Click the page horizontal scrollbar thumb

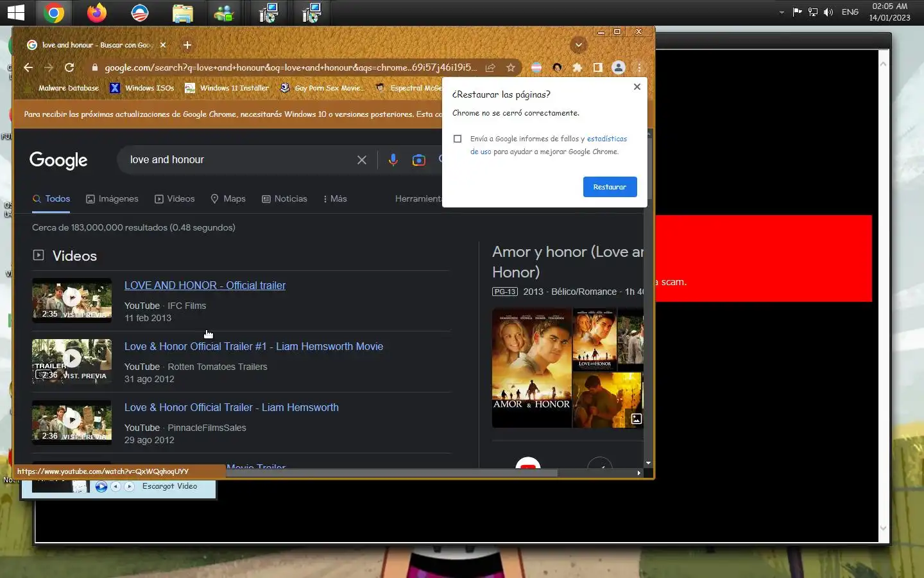[x=391, y=473]
